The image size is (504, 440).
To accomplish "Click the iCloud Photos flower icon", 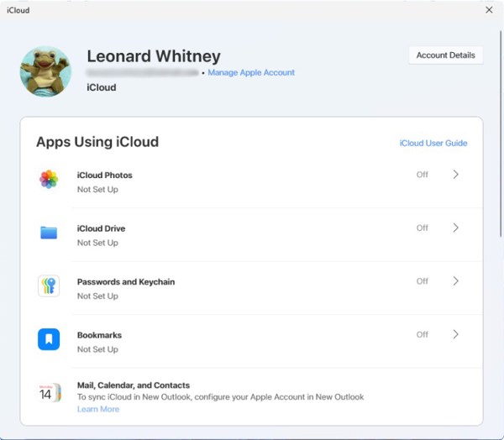I will click(x=49, y=179).
